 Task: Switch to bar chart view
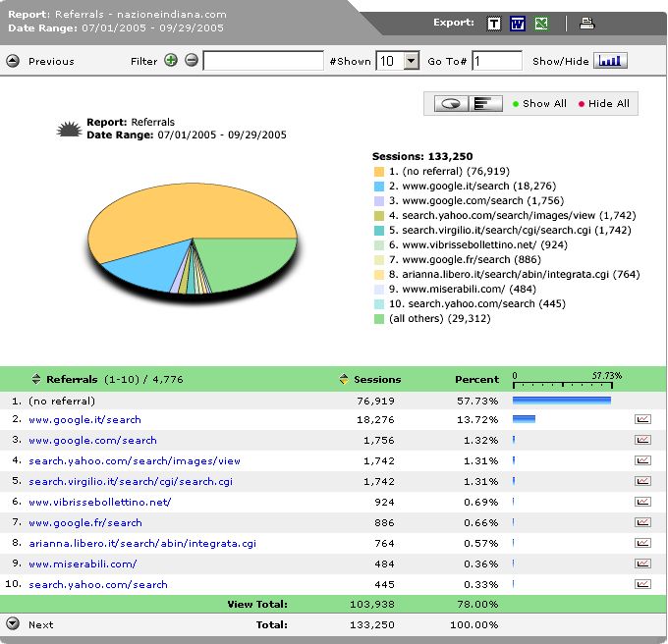(482, 103)
